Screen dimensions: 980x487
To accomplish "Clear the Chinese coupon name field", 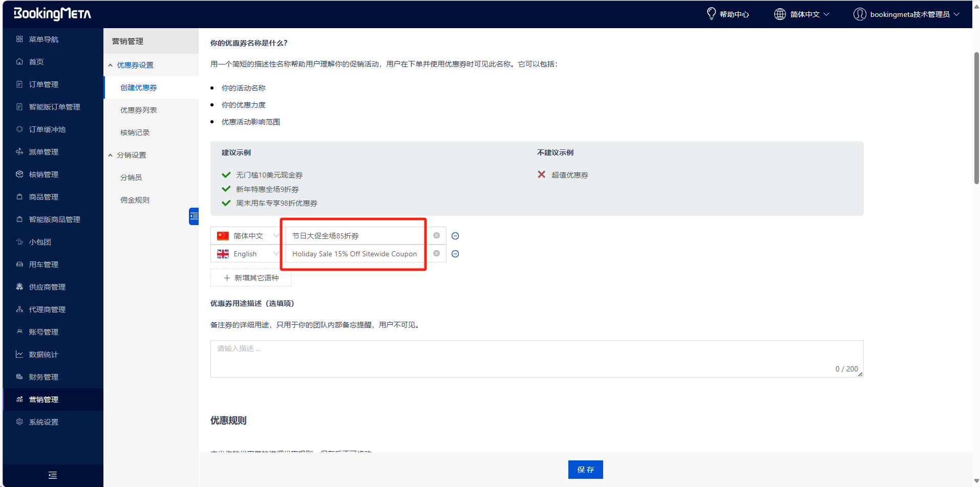I will pos(436,236).
